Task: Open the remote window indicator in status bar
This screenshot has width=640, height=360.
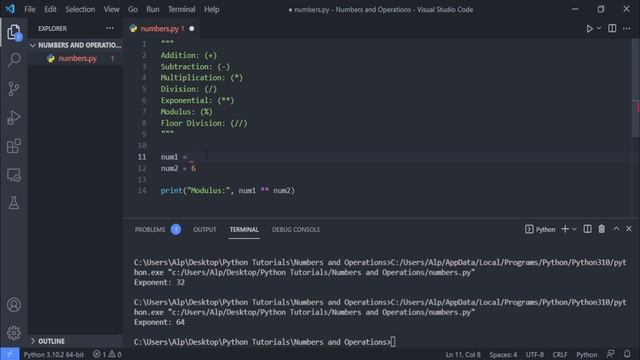Action: click(10, 354)
